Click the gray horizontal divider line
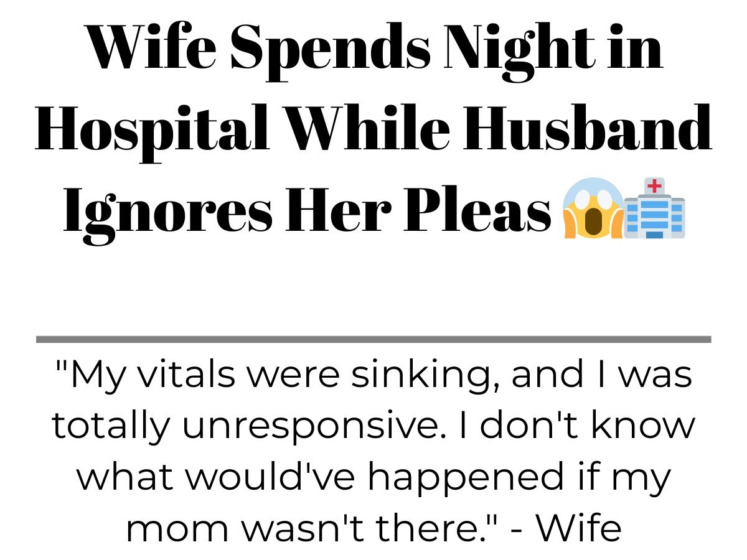Screen dimensions: 747x560 click(x=374, y=339)
